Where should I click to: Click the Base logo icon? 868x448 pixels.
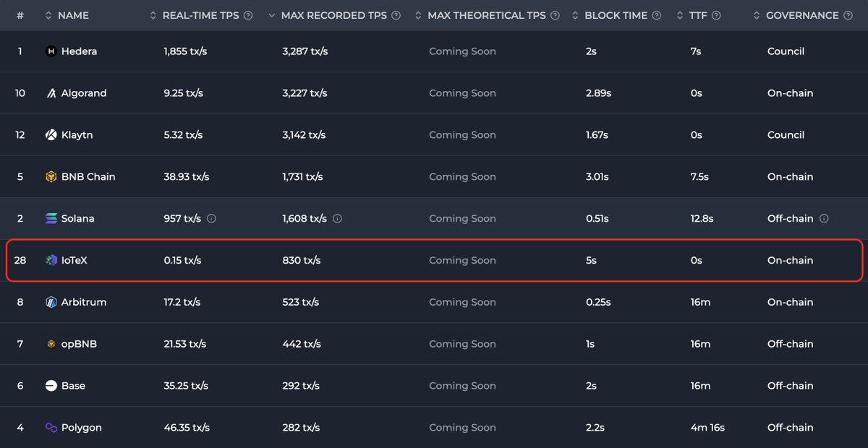[51, 386]
